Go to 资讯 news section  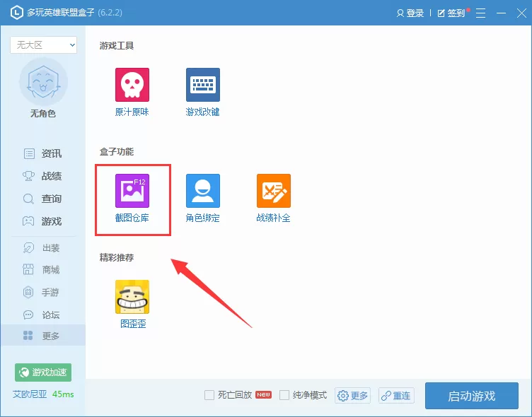tap(42, 153)
